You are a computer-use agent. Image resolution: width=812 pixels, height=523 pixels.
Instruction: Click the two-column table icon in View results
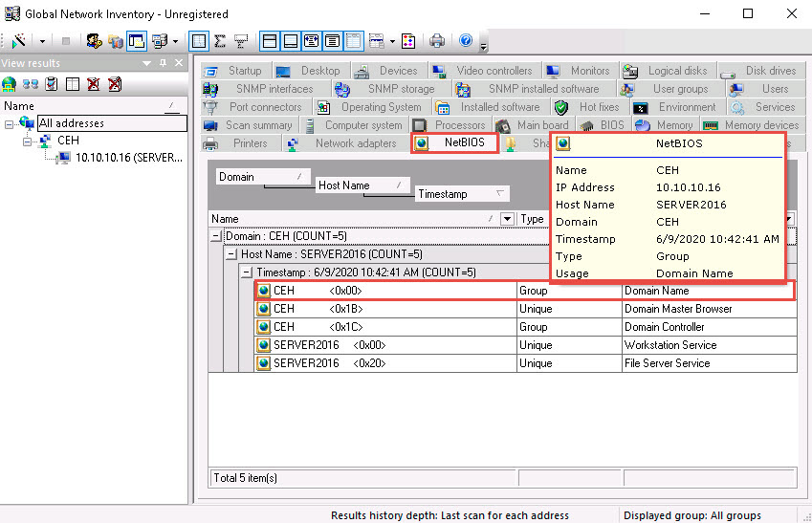[73, 84]
